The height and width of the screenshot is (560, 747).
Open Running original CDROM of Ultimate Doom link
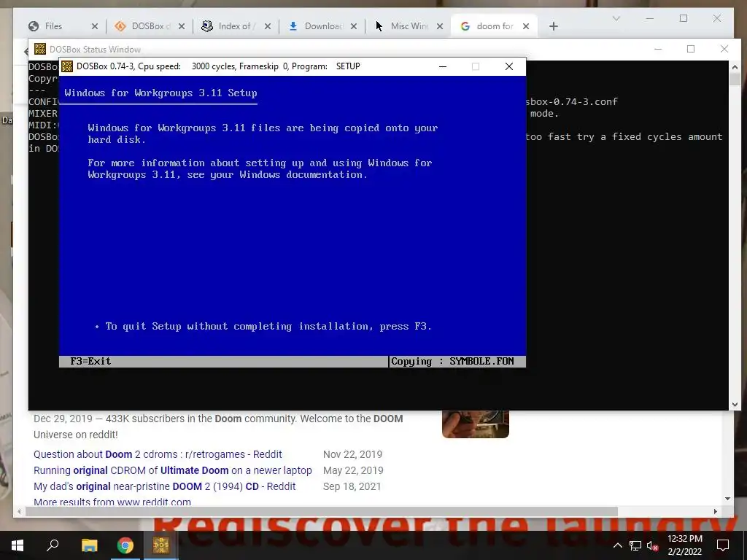click(172, 470)
